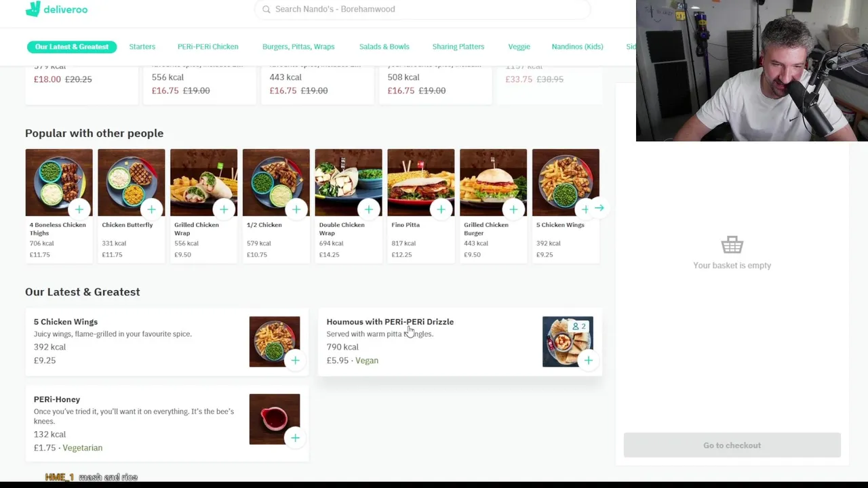Show more popular items with arrow
Viewport: 868px width, 488px height.
(x=599, y=208)
